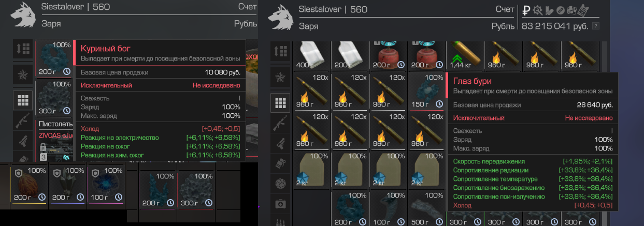Select the star favorites filter in right sidebar
Viewport: 644px width, 226px height.
click(x=281, y=78)
